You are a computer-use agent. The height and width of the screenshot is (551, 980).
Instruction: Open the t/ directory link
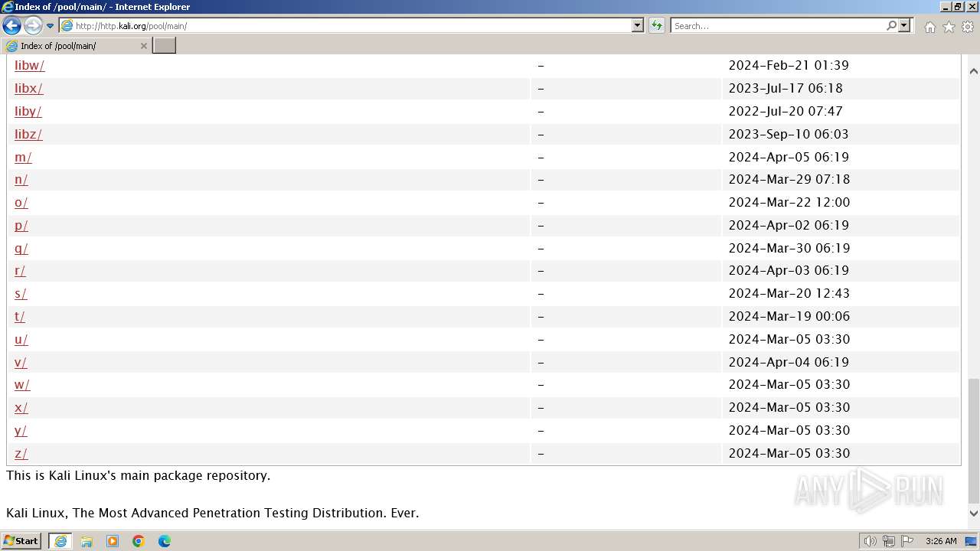(20, 316)
